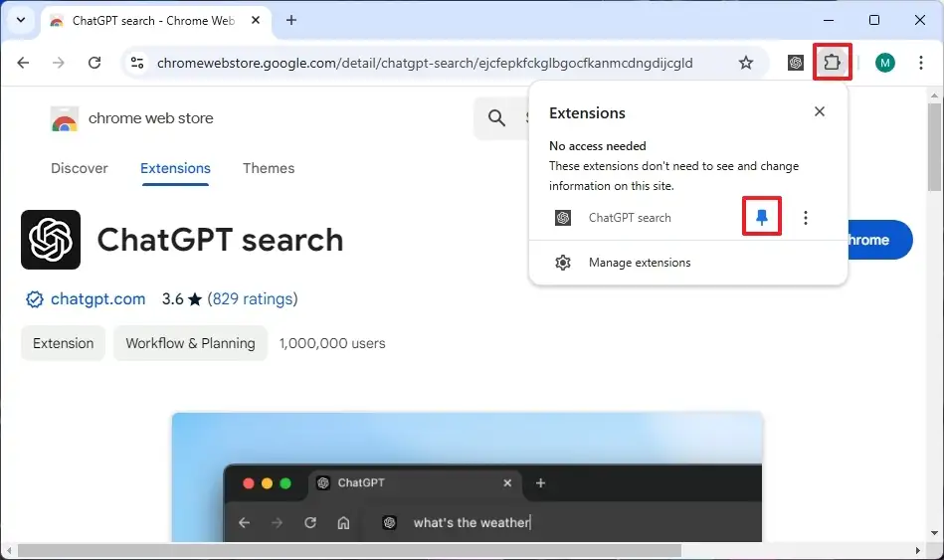Open the chatgpt.com publisher link

[x=98, y=298]
